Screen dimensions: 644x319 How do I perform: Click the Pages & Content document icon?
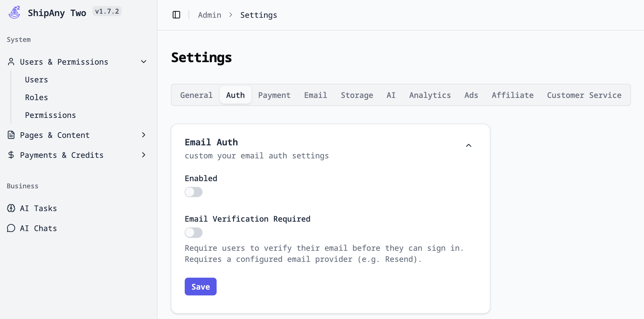(x=11, y=135)
